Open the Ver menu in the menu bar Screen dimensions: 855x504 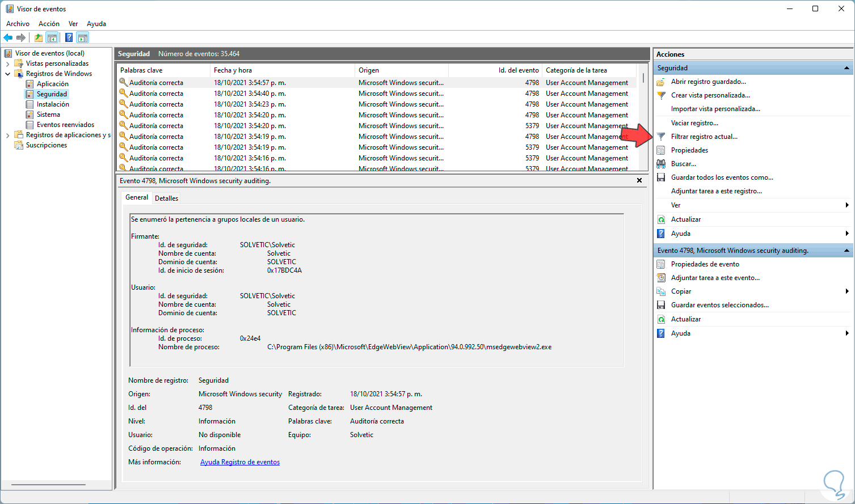[x=73, y=24]
